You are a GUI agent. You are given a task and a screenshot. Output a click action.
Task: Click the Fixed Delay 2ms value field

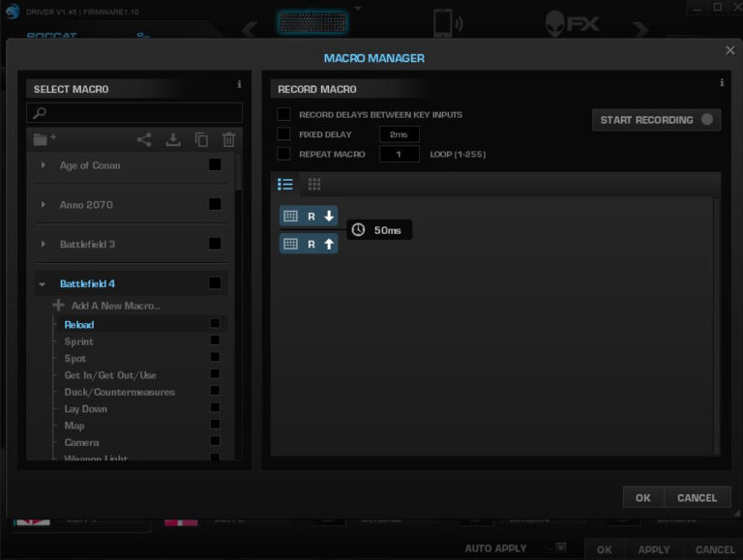[x=399, y=134]
